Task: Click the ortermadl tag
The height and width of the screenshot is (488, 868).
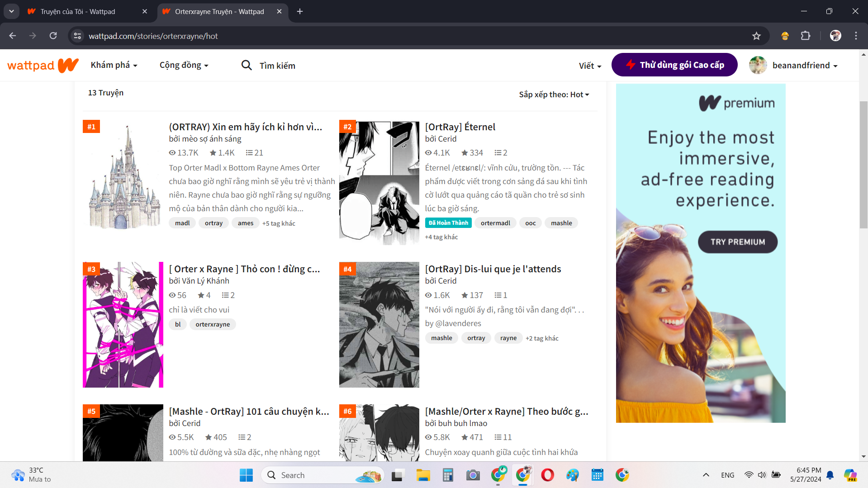Action: 495,223
